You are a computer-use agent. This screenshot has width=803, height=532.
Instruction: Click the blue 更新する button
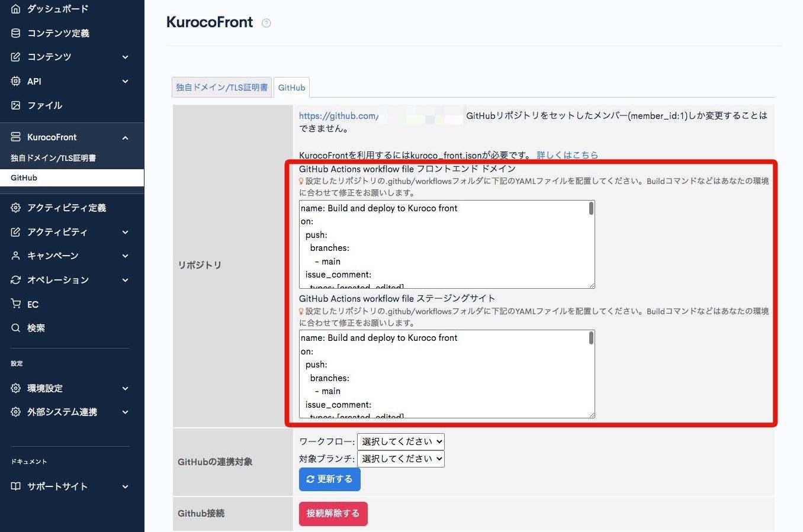pos(330,479)
